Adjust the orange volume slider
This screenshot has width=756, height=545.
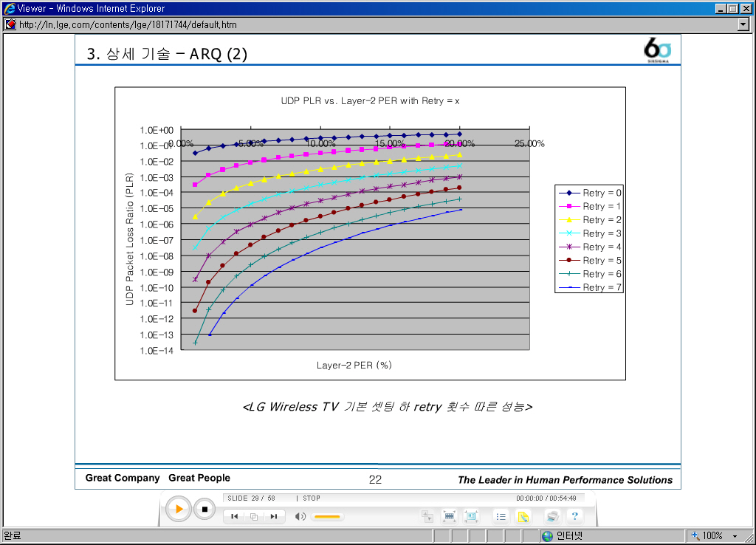326,516
